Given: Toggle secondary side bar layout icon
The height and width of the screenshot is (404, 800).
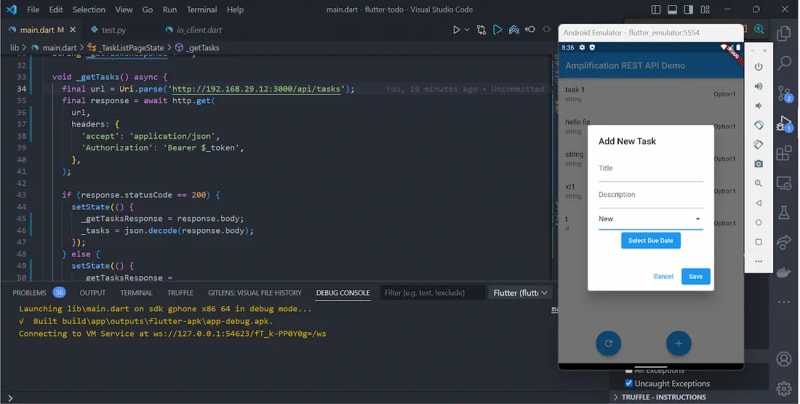Looking at the screenshot, I should tap(688, 9).
